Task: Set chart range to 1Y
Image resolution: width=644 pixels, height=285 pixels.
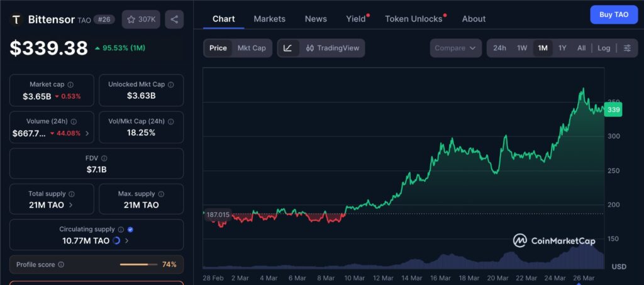Action: 562,48
